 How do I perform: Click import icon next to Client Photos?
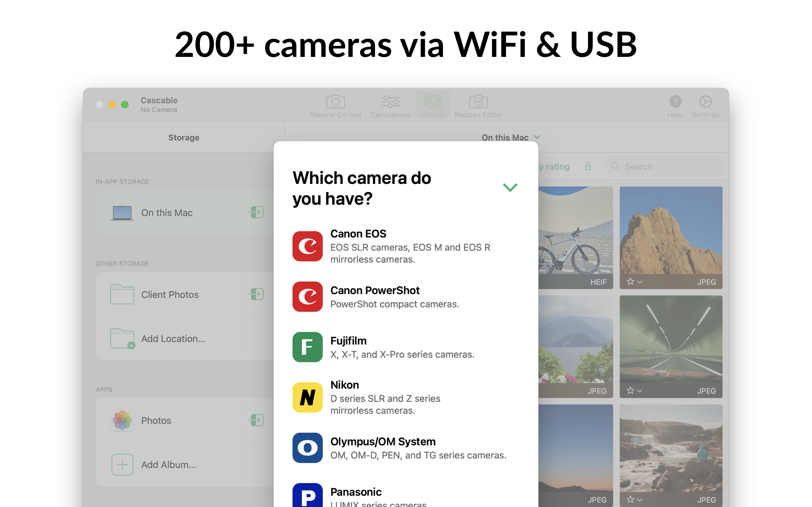click(257, 294)
